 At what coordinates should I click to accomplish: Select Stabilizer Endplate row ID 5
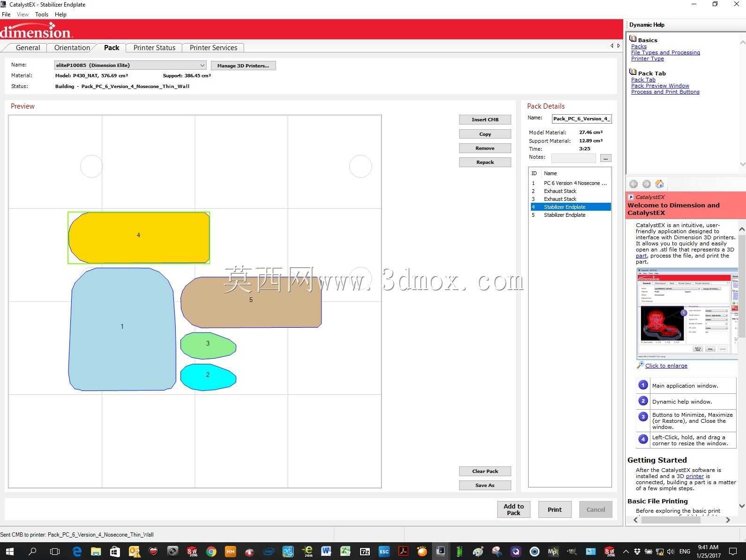570,215
